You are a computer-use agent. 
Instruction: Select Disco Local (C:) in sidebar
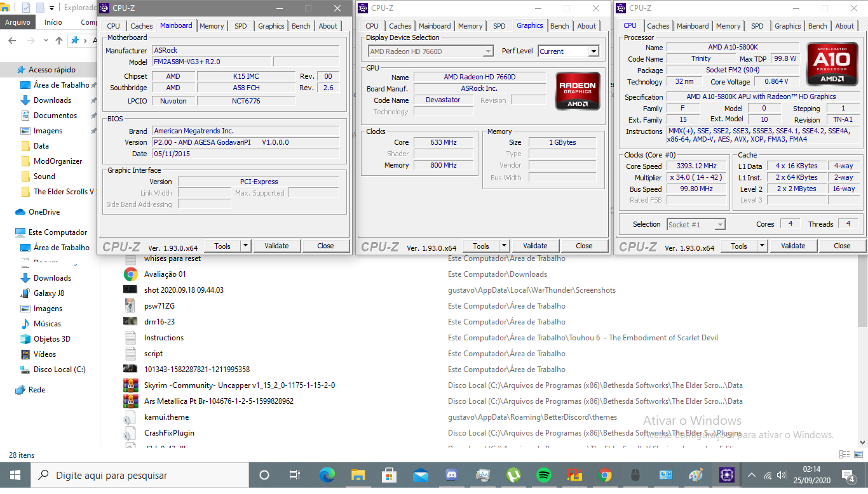(60, 370)
